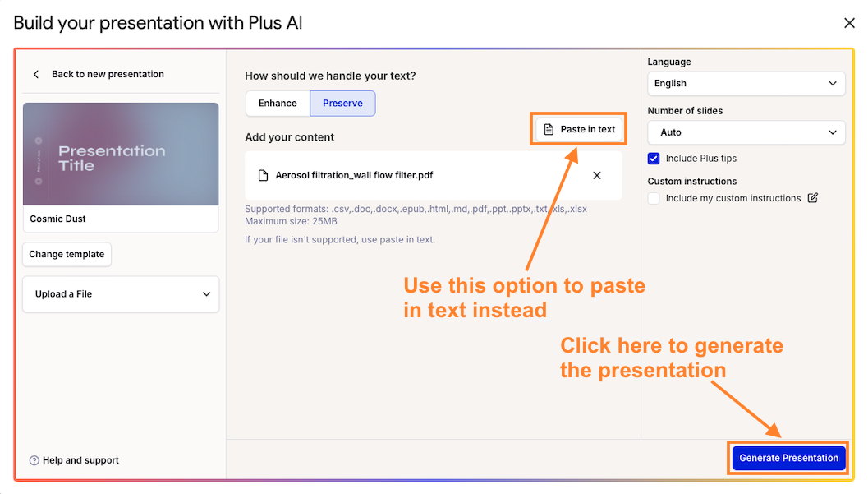Click the Help and support question-mark icon

click(x=34, y=460)
